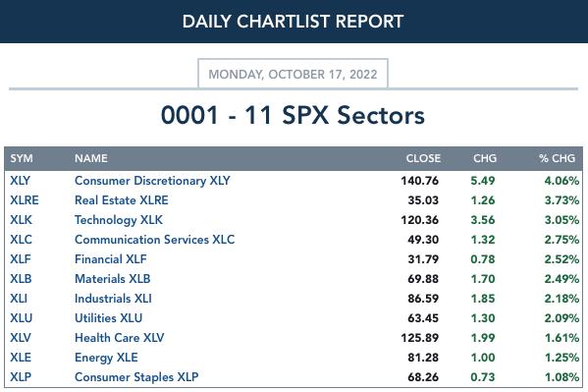Open Consumer Discretionary XLY chart link

[152, 181]
